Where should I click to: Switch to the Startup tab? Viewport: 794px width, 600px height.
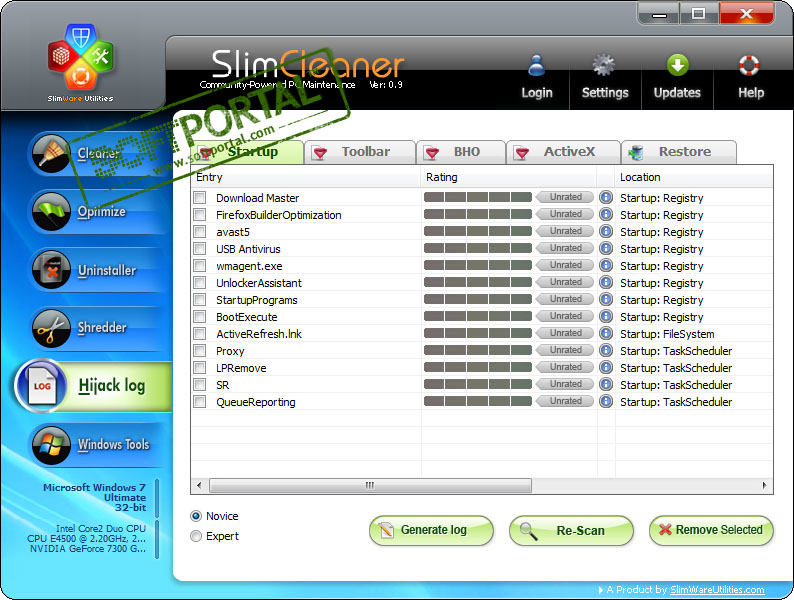pos(247,152)
